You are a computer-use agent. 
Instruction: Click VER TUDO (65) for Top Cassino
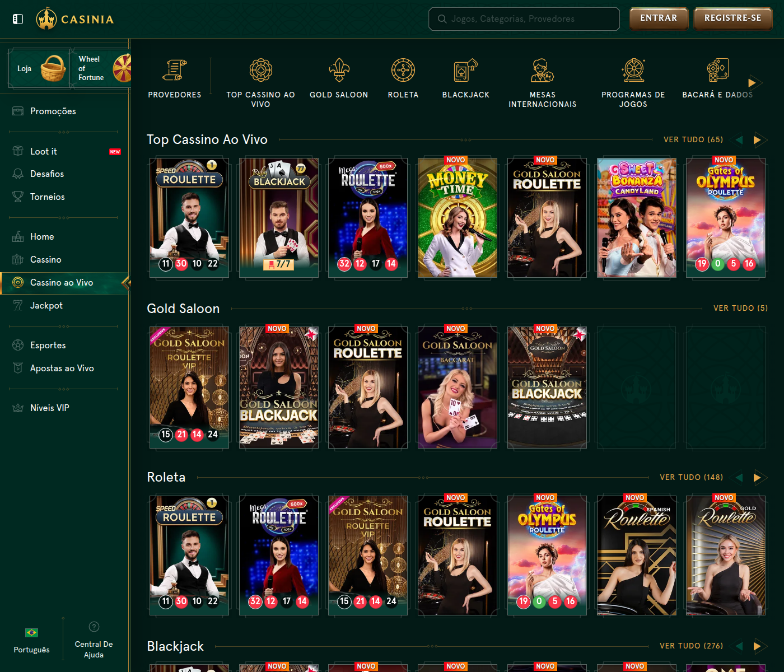click(693, 139)
